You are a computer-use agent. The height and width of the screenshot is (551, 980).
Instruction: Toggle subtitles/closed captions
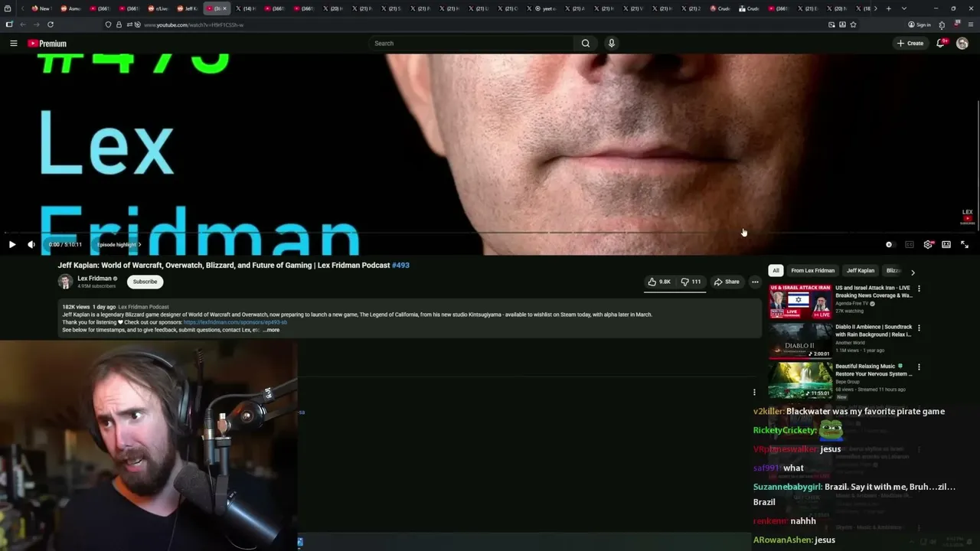point(910,245)
